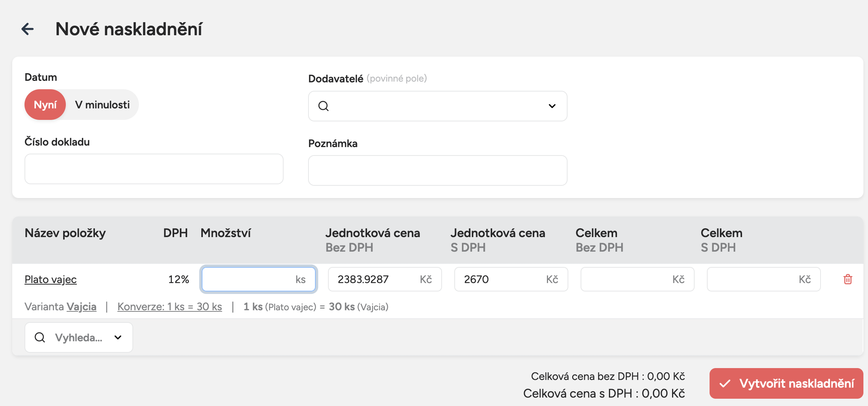Select the Nyní date option
The height and width of the screenshot is (406, 868).
point(45,105)
